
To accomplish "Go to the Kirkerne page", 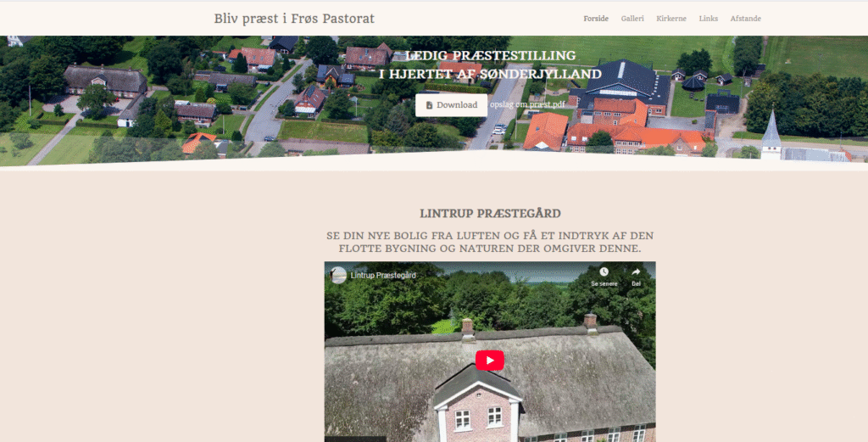I will click(x=671, y=19).
